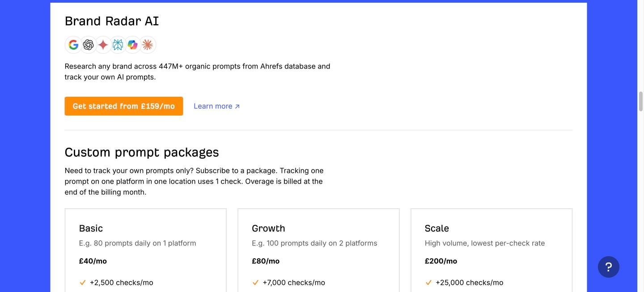The image size is (644, 292).
Task: Select the Growth package title
Action: [268, 228]
